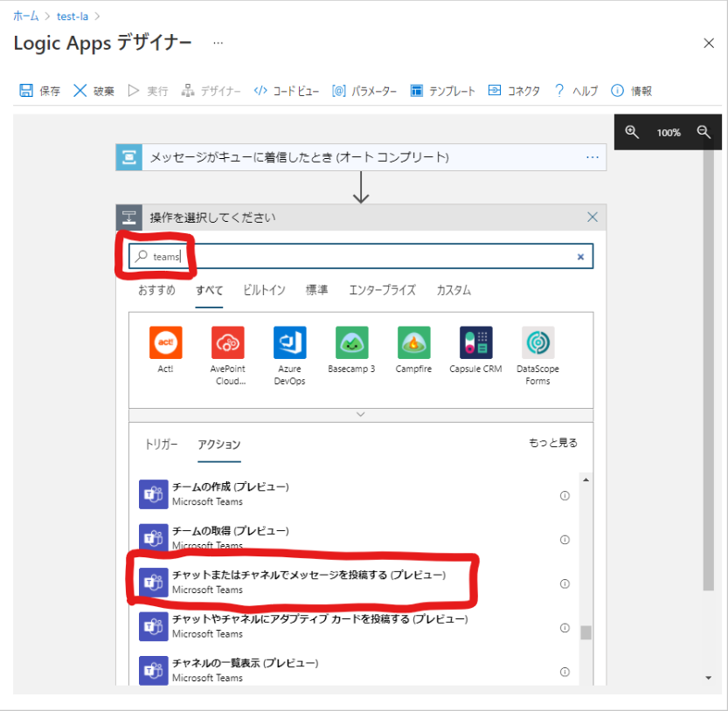Select チャネルの一覧表示 (プレビュー) action
Screen dimensions: 728x711
click(x=354, y=670)
